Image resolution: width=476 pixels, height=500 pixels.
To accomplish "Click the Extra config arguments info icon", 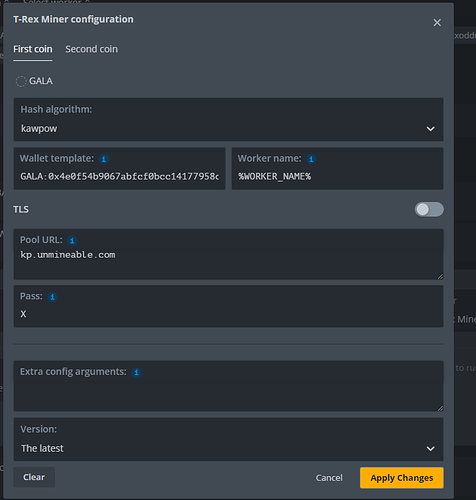I will pyautogui.click(x=136, y=372).
